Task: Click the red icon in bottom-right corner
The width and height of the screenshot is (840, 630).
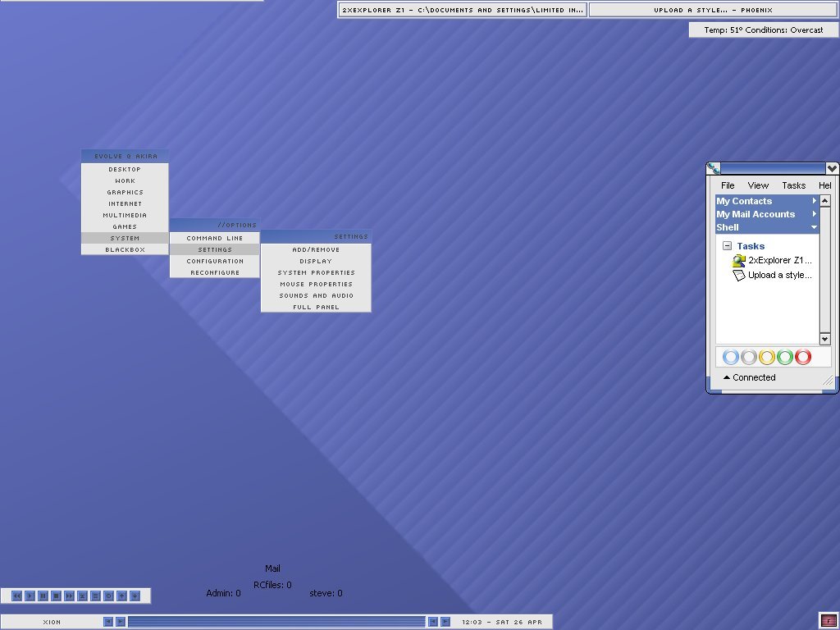Action: point(828,621)
